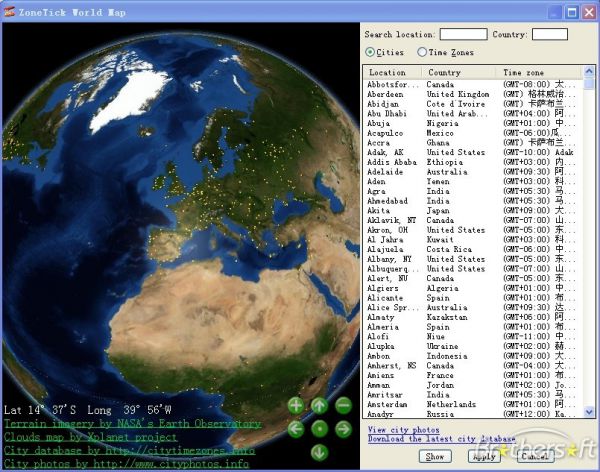Select Amiens, France row
Image resolution: width=600 pixels, height=472 pixels.
coord(473,375)
